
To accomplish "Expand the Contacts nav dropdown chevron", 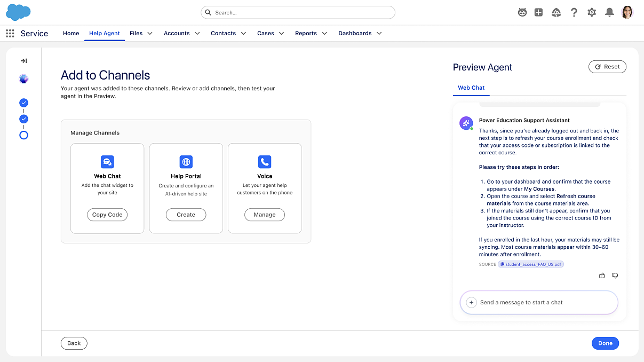I will coord(243,33).
